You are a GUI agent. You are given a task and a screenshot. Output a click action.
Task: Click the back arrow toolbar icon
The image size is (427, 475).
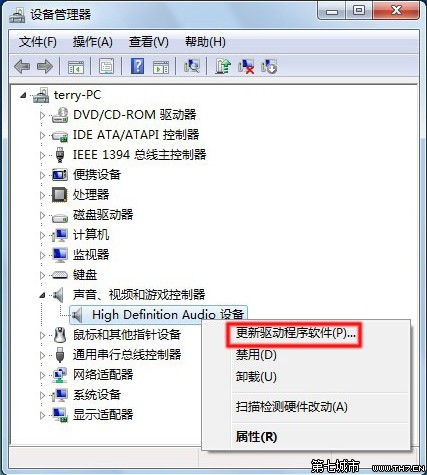22,66
